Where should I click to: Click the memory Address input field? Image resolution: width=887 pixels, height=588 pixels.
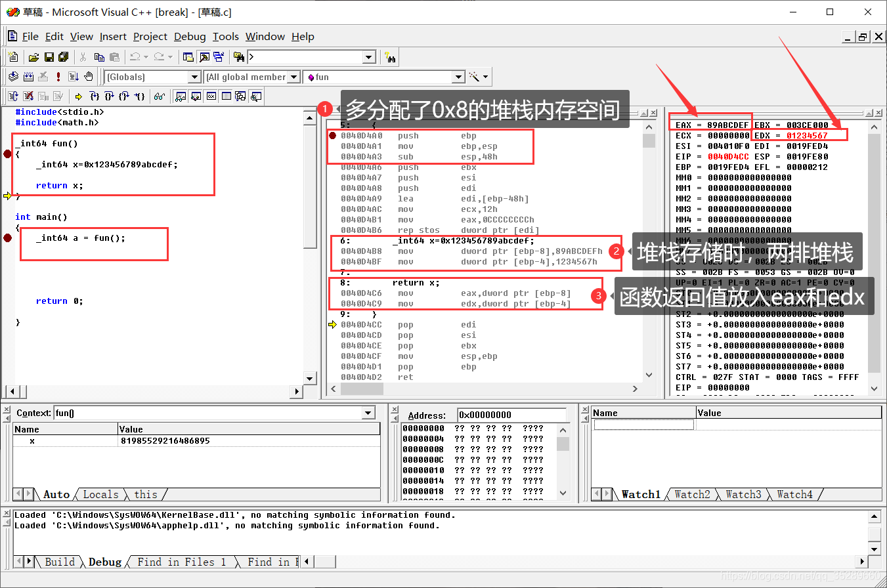click(x=511, y=415)
